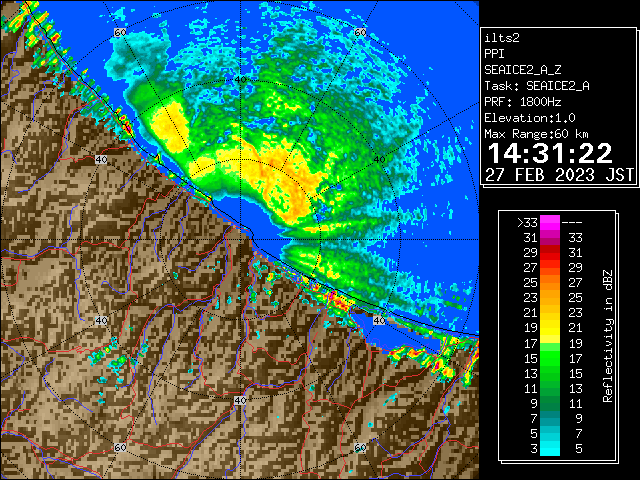Click the '40' ring label southeast near the coast
640x480 pixels.
379,320
